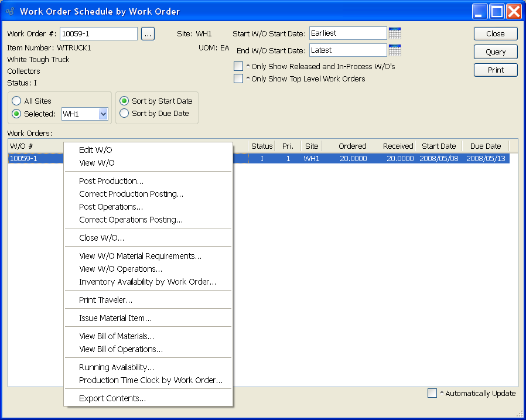Expand the WH1 site dropdown

point(104,114)
